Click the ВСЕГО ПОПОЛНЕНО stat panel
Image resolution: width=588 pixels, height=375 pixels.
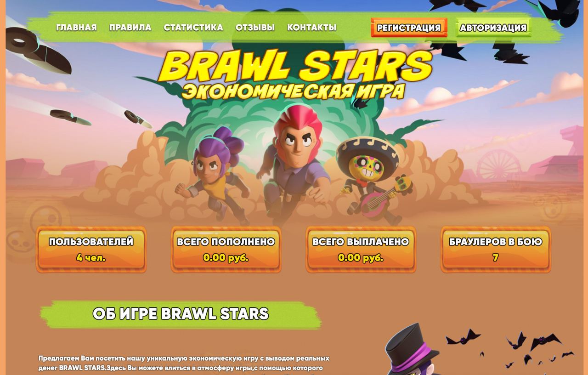click(x=226, y=250)
